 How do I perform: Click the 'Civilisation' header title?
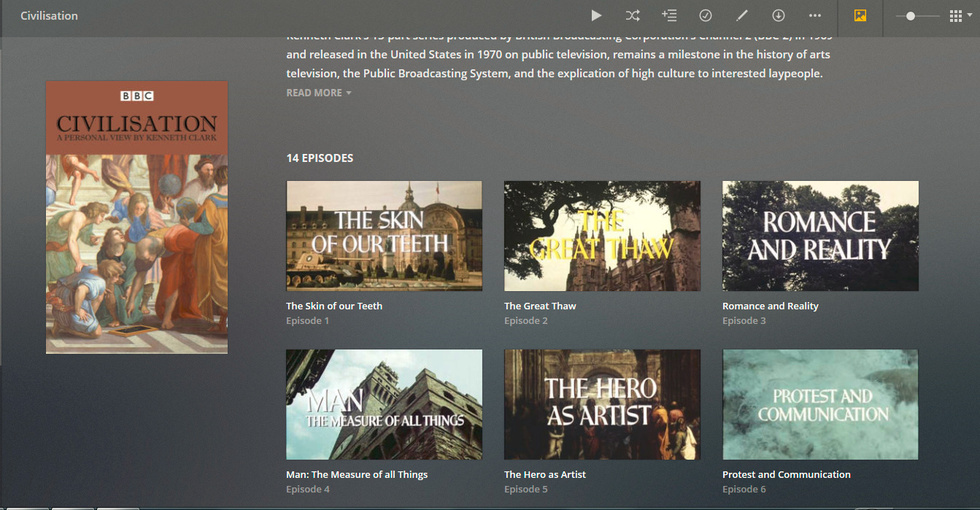click(49, 16)
